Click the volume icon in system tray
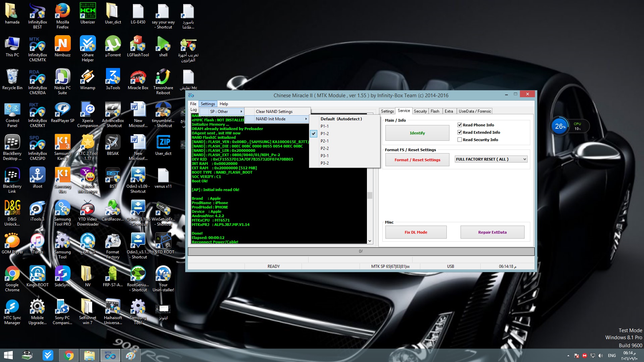The width and height of the screenshot is (644, 362). (x=600, y=356)
